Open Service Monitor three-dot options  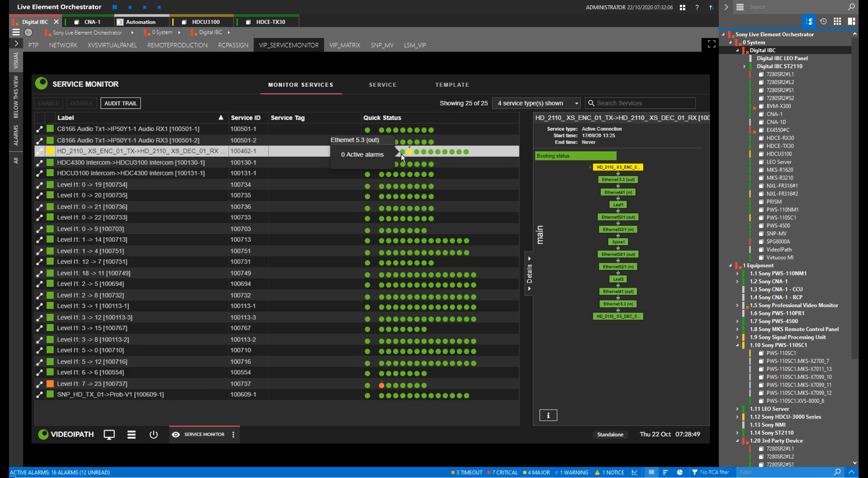pyautogui.click(x=233, y=435)
